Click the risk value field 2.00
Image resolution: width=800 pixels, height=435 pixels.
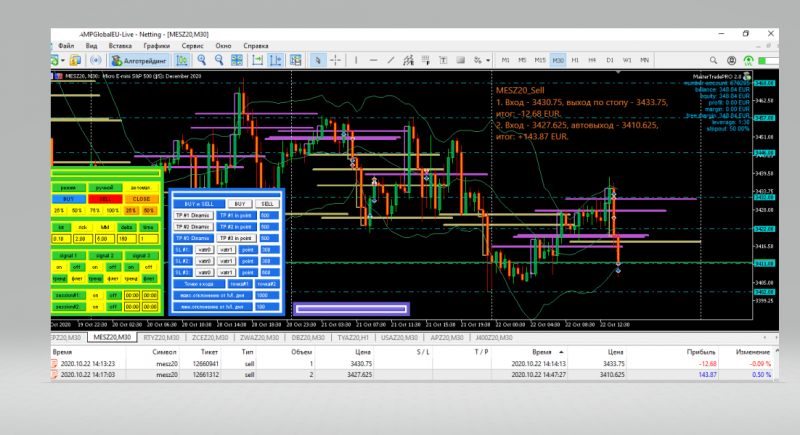[83, 239]
